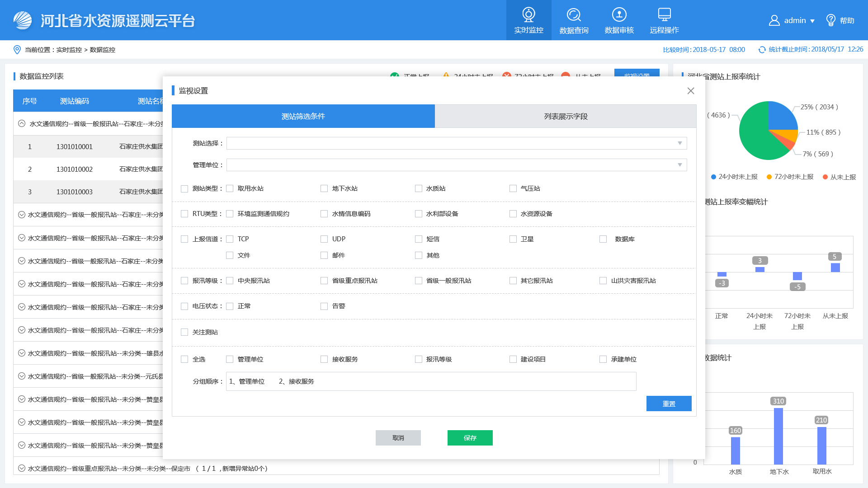868x488 pixels.
Task: Click the 72小时未上报 orange legend dot
Action: (x=769, y=177)
